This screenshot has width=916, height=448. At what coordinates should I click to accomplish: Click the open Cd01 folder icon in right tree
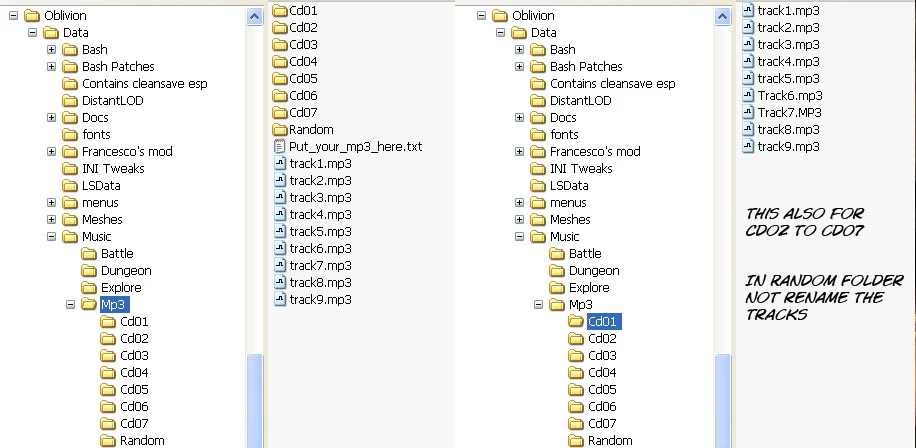(576, 321)
